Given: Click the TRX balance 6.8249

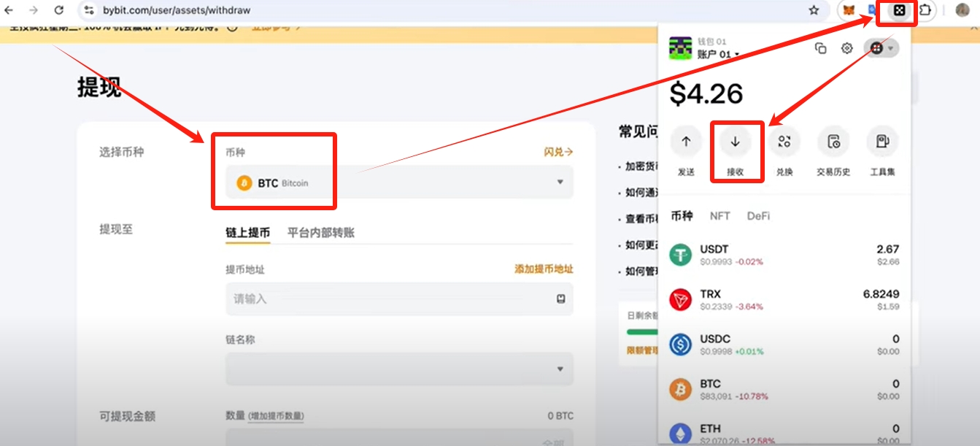Looking at the screenshot, I should pyautogui.click(x=881, y=294).
